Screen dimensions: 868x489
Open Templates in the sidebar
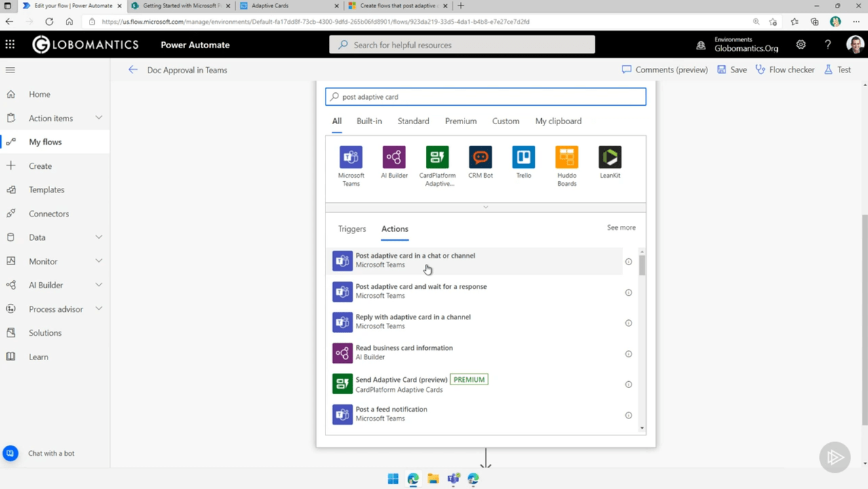[55, 190]
